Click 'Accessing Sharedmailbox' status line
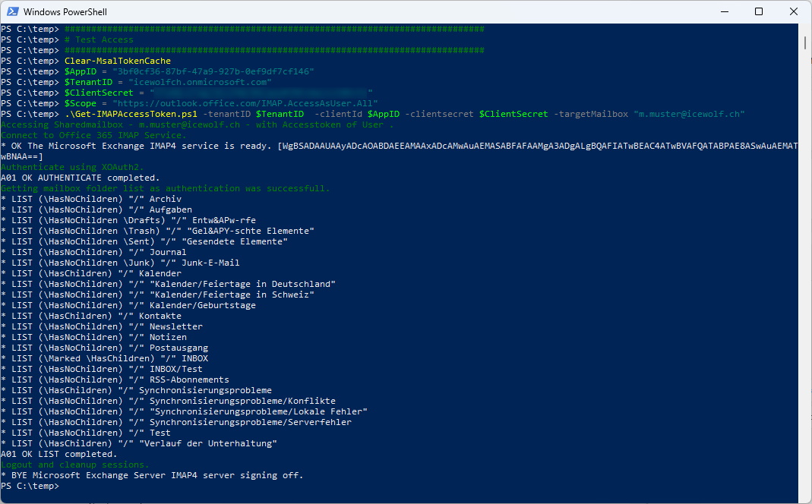Image resolution: width=812 pixels, height=504 pixels. [197, 124]
